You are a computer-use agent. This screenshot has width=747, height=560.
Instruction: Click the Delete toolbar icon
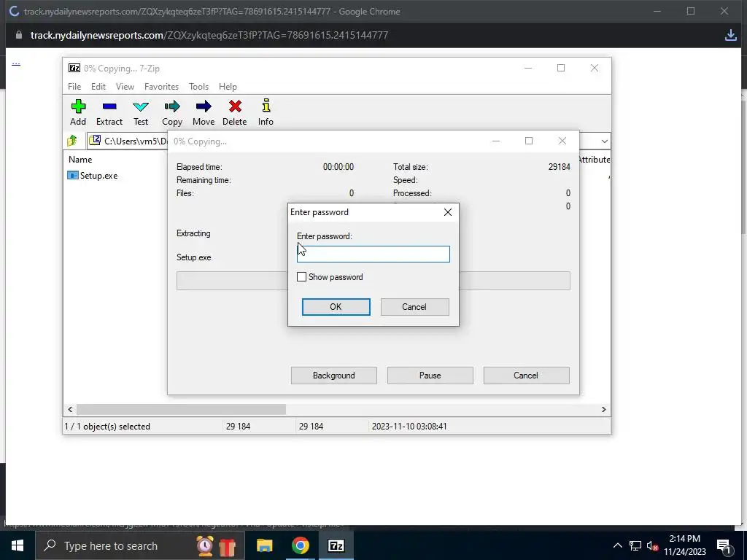click(x=235, y=106)
